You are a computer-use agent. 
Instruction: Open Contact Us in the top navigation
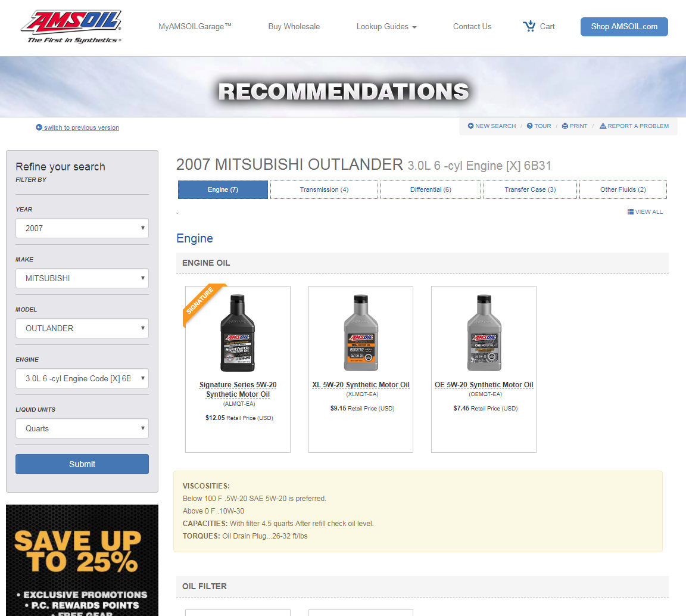472,27
